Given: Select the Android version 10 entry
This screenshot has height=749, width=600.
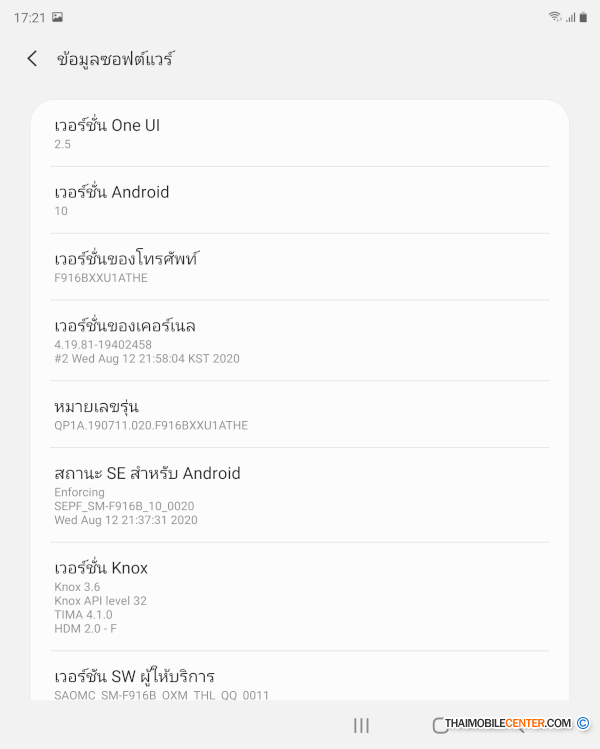Looking at the screenshot, I should pos(300,200).
